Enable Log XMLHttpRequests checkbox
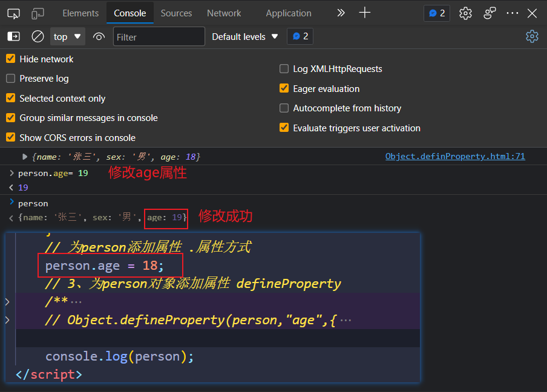 coord(284,69)
